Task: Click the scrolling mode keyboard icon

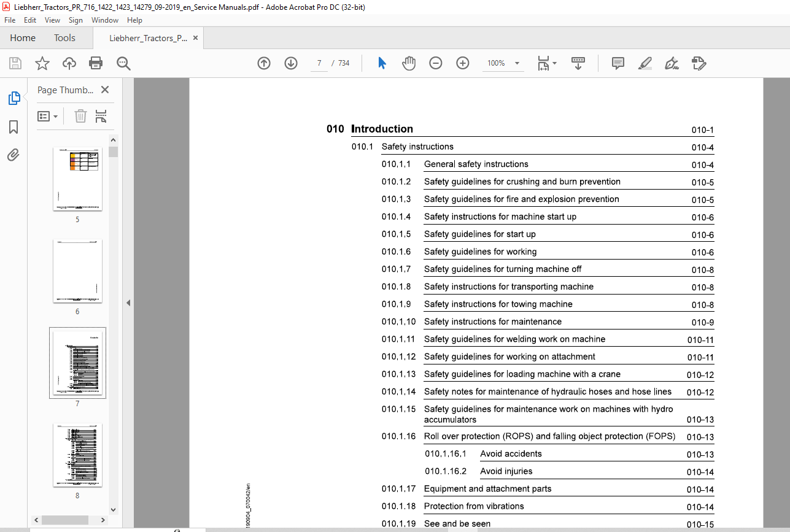Action: (578, 63)
